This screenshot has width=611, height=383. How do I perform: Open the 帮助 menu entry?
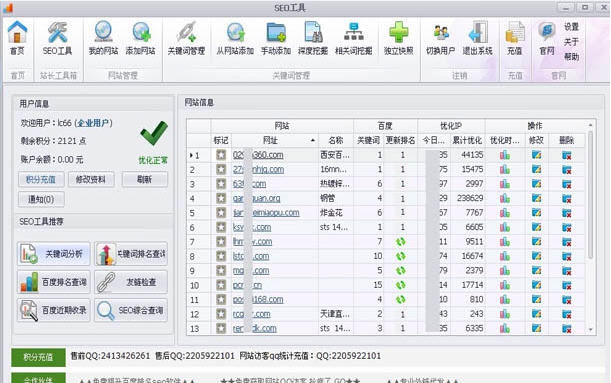571,56
